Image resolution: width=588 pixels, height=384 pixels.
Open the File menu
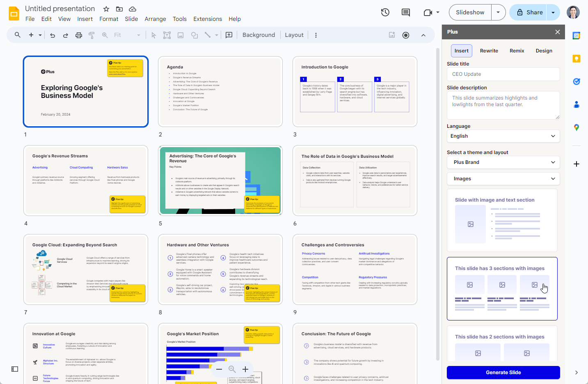coord(30,19)
